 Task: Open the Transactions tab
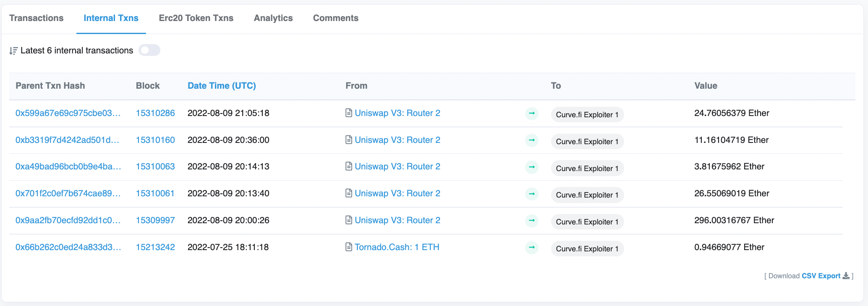(36, 18)
